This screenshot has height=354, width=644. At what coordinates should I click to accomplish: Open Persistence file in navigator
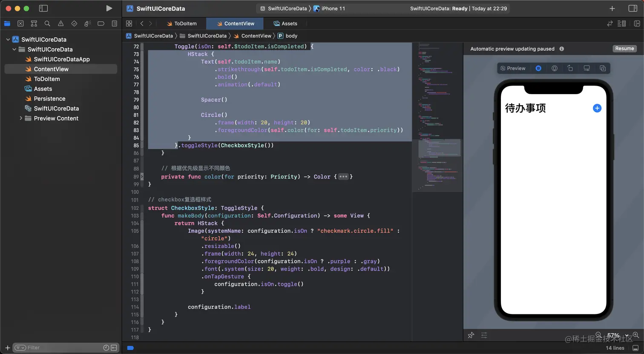pos(49,98)
